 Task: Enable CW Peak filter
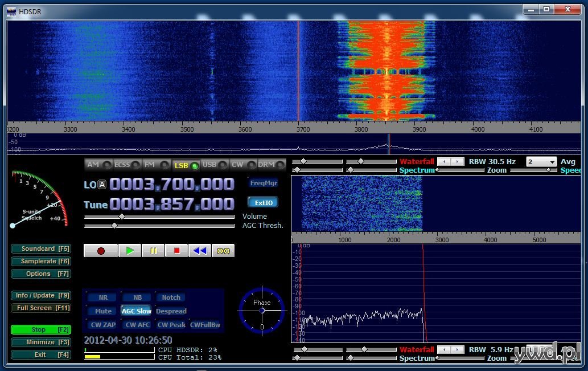[171, 325]
